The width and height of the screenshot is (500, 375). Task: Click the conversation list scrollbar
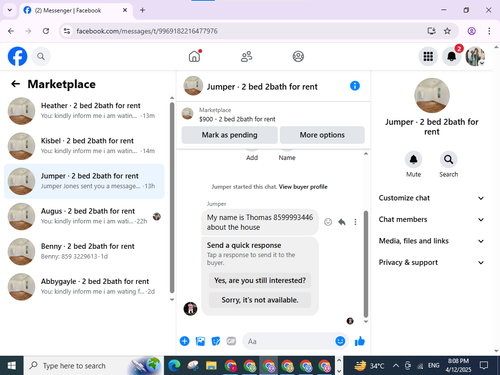click(172, 197)
